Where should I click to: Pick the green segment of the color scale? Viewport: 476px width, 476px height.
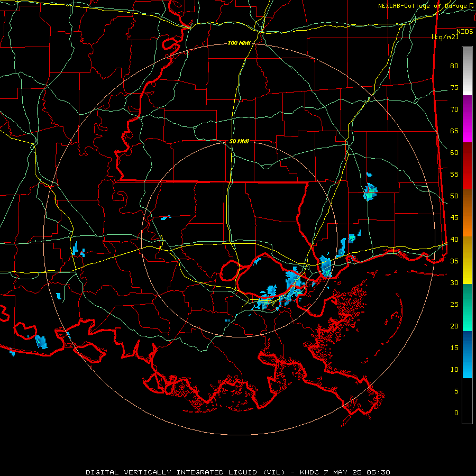tap(467, 307)
